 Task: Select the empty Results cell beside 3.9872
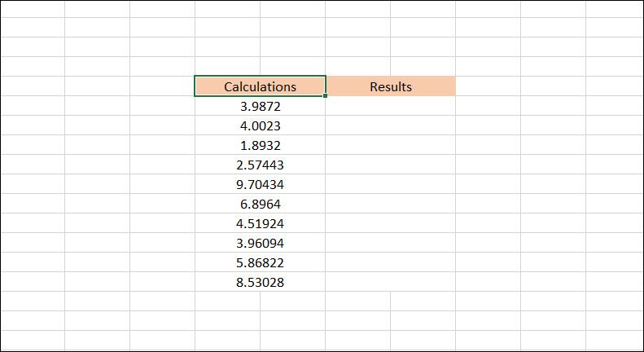click(x=391, y=106)
